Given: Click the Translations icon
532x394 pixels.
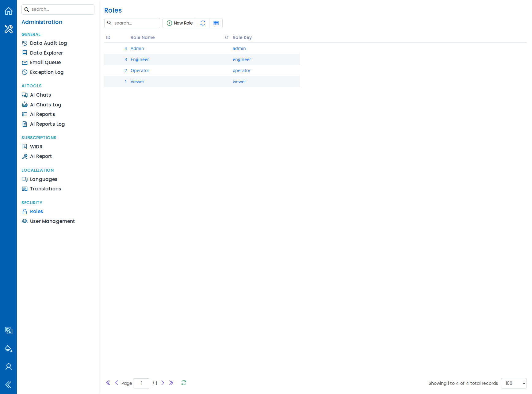Looking at the screenshot, I should 25,189.
